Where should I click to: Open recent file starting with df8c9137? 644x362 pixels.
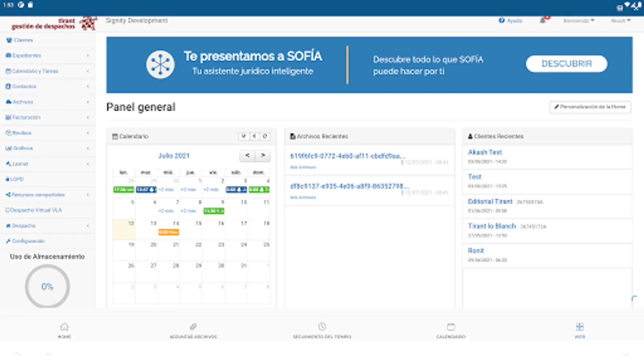coord(349,186)
